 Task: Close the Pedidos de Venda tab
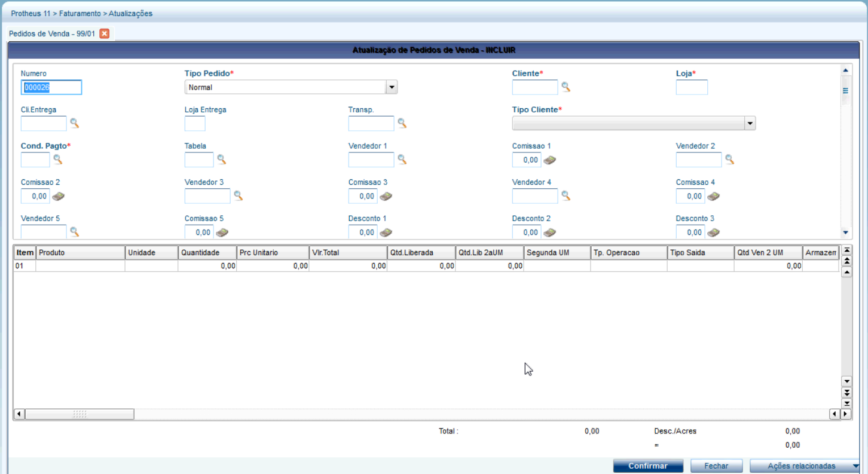point(105,33)
